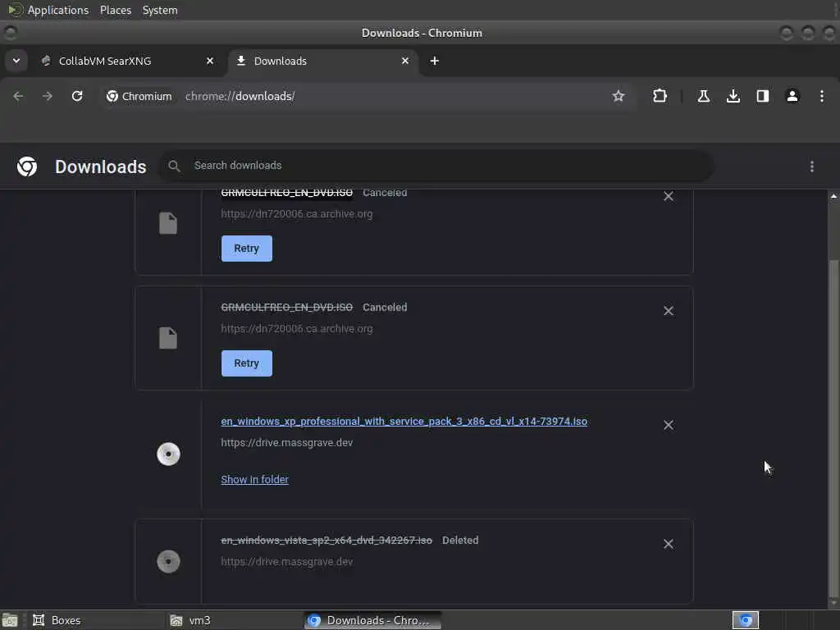Remove the first canceled GRMCULFREO download entry
The image size is (840, 630).
[669, 197]
